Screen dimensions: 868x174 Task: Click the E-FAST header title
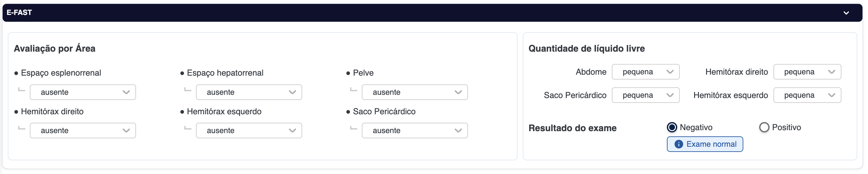19,13
